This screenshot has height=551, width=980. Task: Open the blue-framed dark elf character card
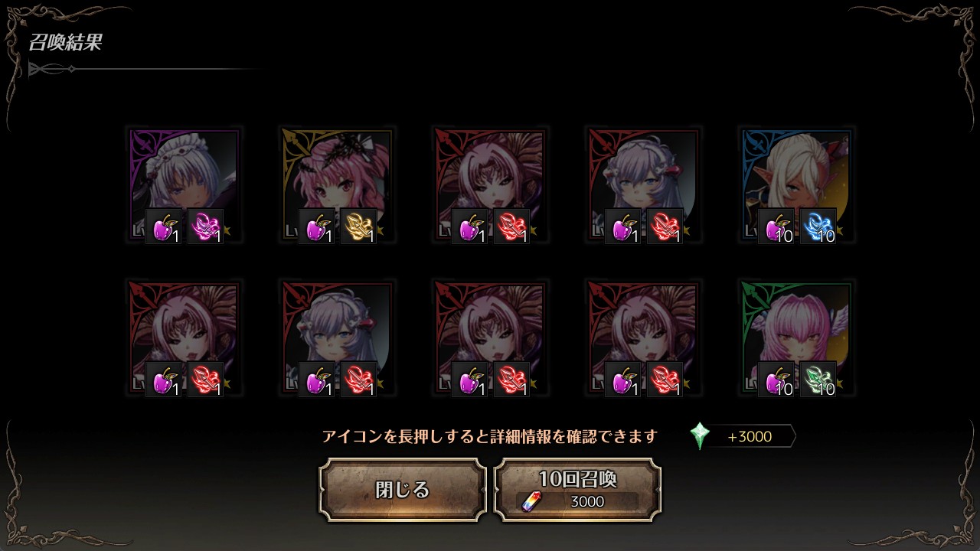[796, 185]
